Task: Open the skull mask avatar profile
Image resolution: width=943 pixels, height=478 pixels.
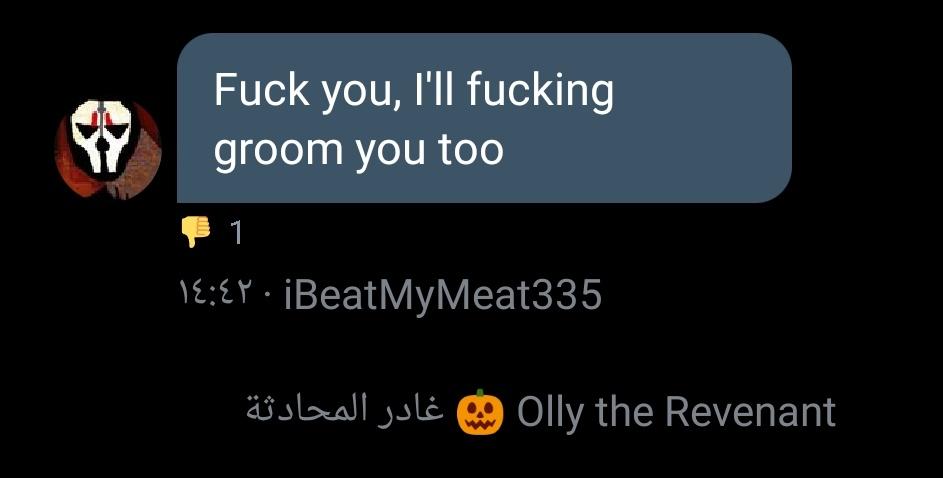Action: [108, 149]
